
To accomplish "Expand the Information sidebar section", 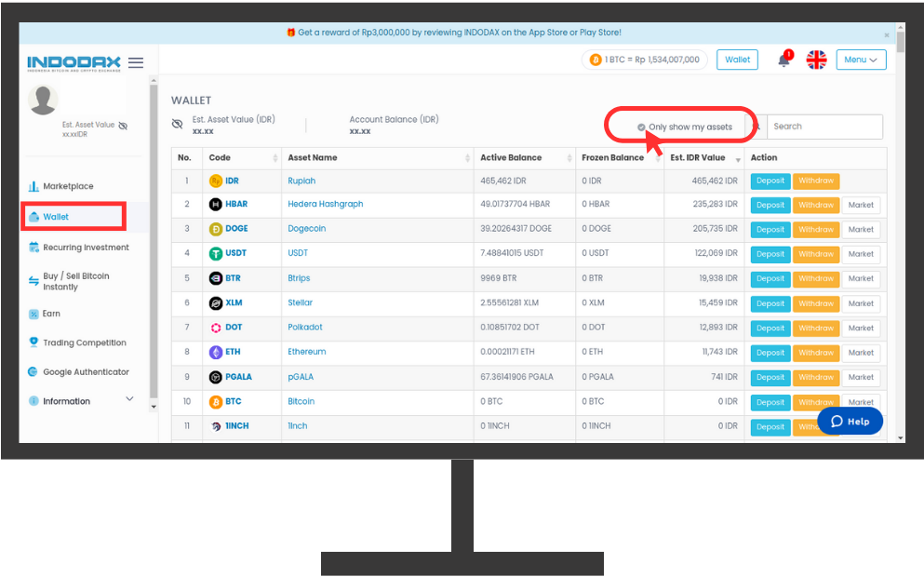I will point(81,401).
